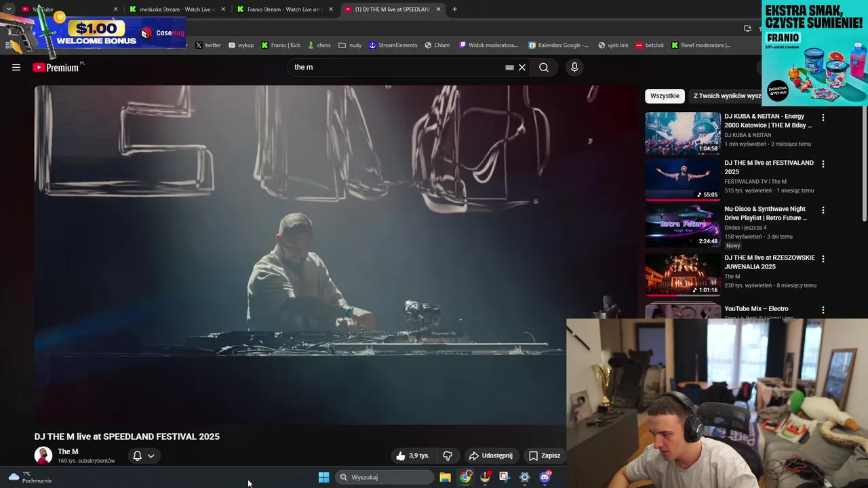
Task: Open Snipping Tool from taskbar
Action: [x=505, y=477]
